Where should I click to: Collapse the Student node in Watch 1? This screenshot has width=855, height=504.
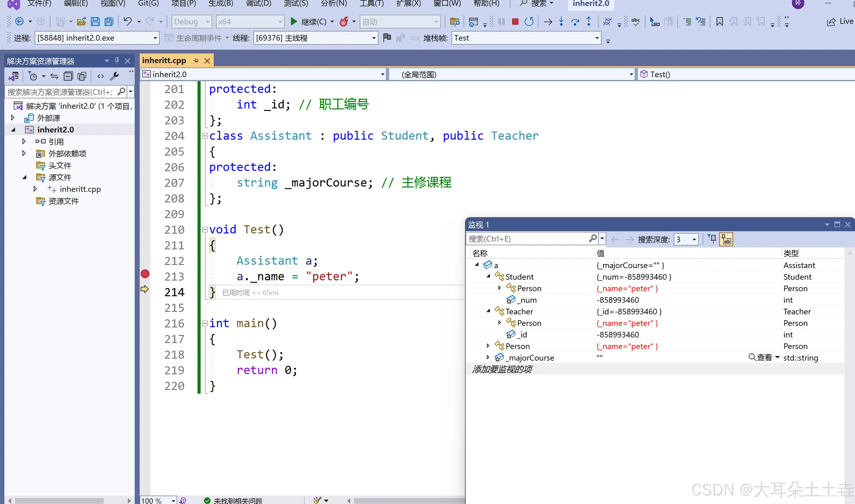488,276
